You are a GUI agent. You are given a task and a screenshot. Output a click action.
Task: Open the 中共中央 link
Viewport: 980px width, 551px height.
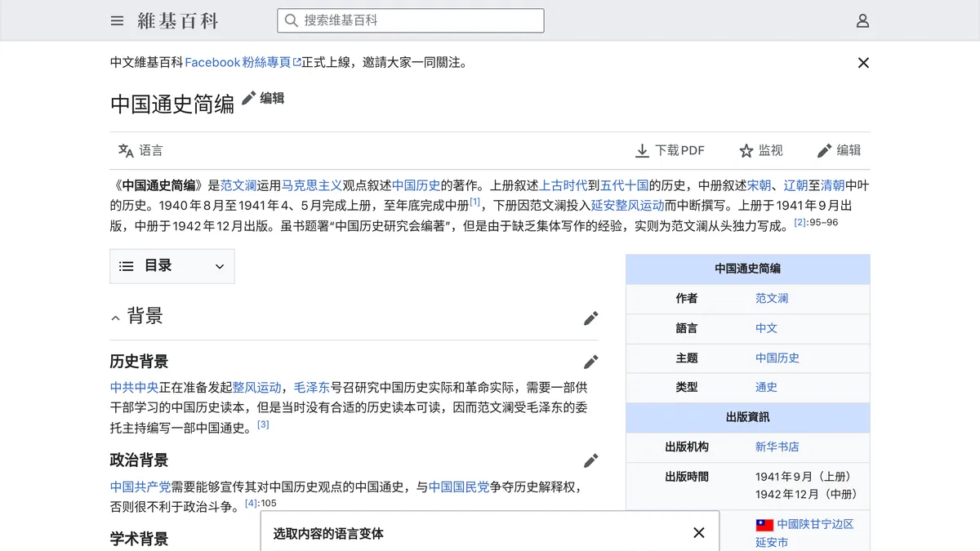tap(134, 387)
